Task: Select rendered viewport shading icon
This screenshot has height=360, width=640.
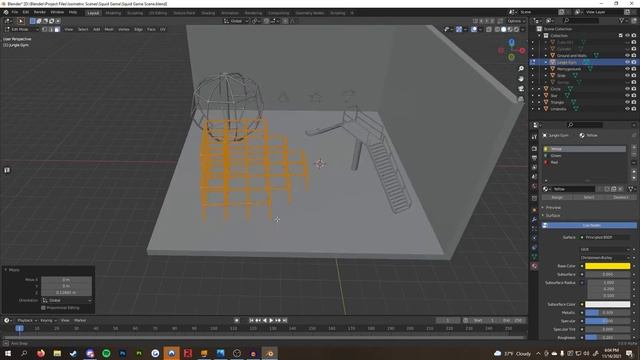Action: tap(516, 29)
